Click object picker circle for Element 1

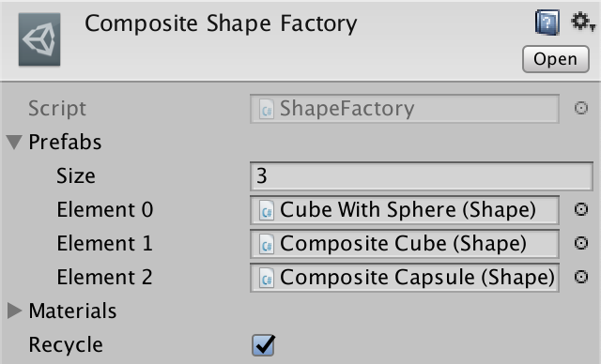581,243
